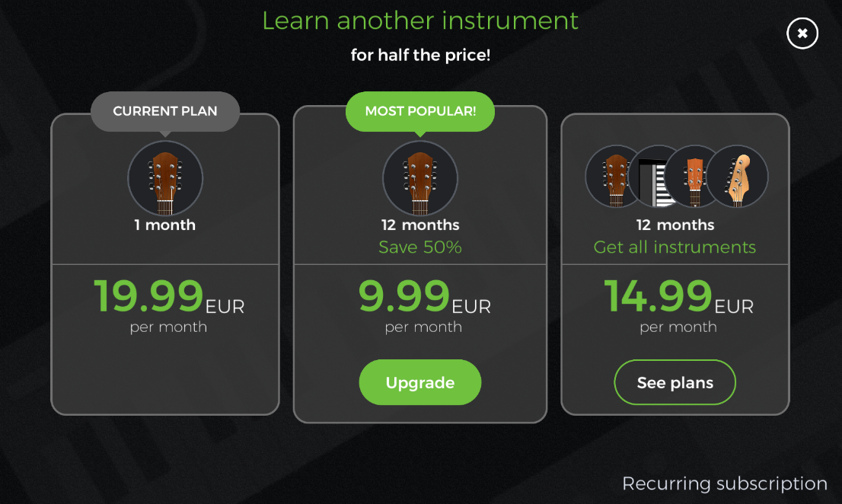Click the guitar headstock image above 1 month
The height and width of the screenshot is (504, 842).
click(x=164, y=177)
